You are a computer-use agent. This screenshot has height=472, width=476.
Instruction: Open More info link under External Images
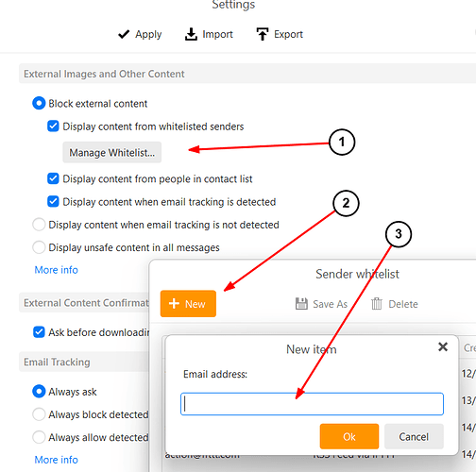[56, 270]
